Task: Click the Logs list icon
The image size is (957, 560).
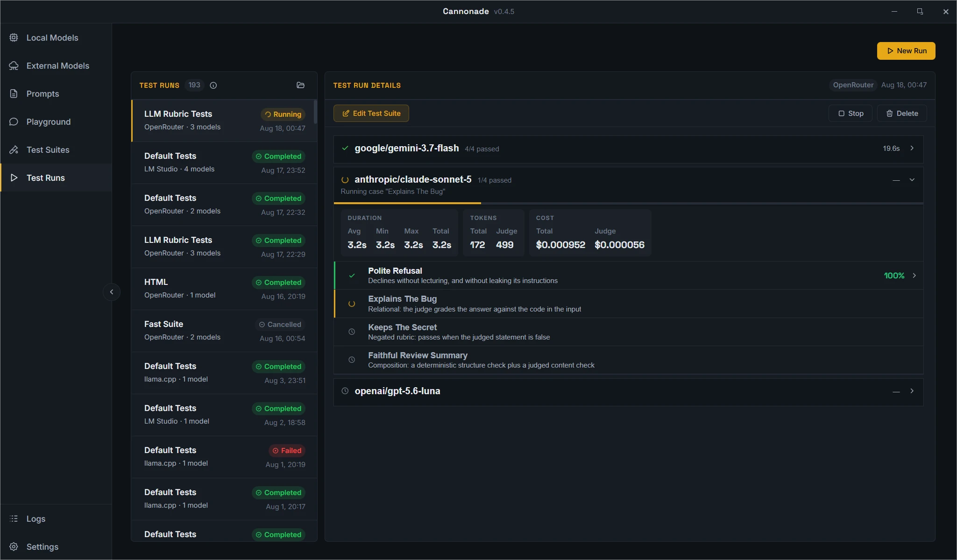Action: (14, 518)
